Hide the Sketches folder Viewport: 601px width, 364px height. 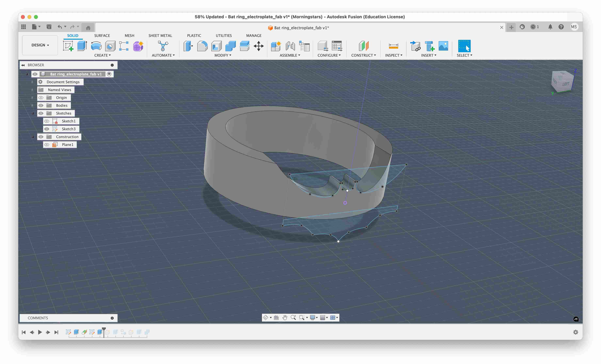click(x=41, y=113)
